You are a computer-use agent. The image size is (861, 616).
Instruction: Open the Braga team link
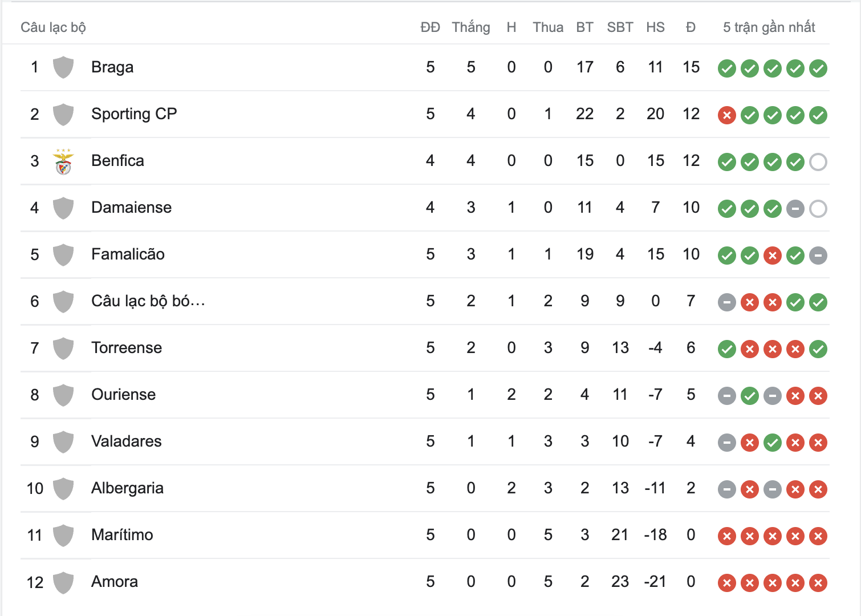[x=112, y=67]
